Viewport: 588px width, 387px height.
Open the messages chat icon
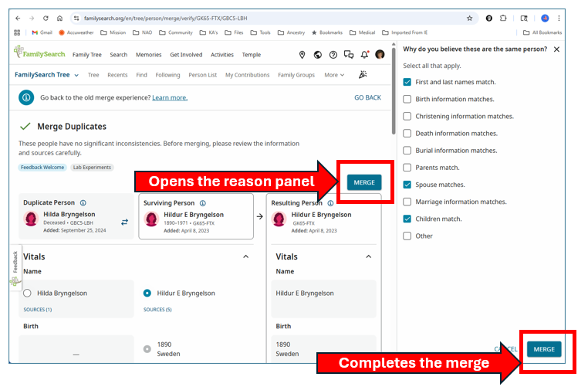pos(349,55)
